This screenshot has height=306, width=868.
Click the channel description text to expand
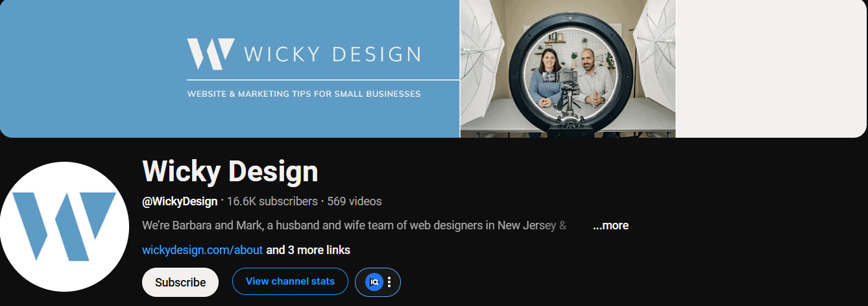point(354,225)
